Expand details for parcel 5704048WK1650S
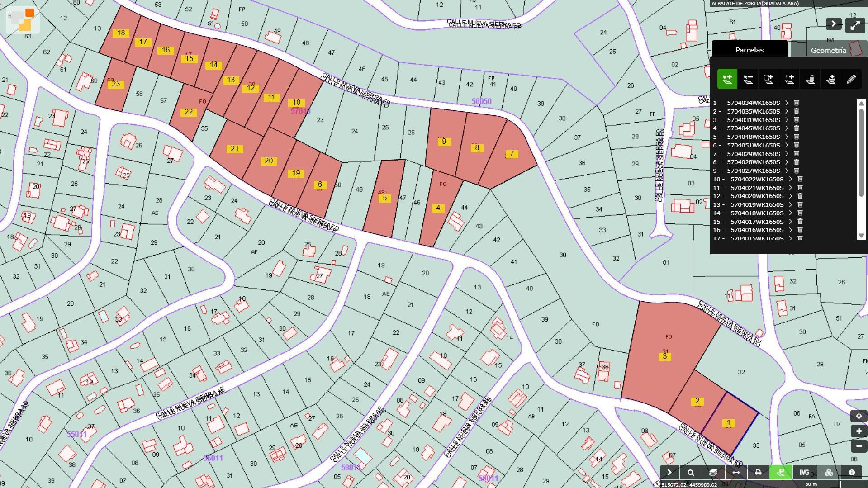Image resolution: width=868 pixels, height=488 pixels. 787,137
